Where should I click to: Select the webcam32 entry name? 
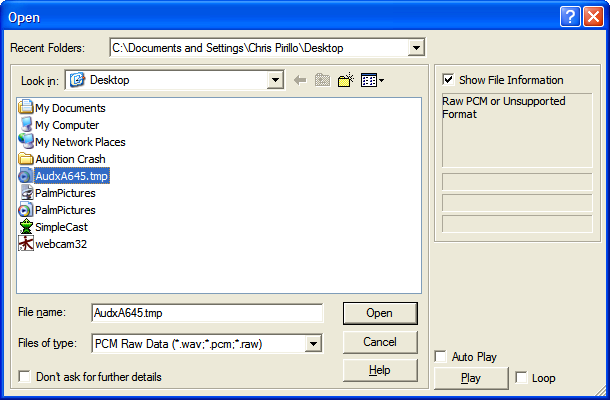(x=61, y=244)
